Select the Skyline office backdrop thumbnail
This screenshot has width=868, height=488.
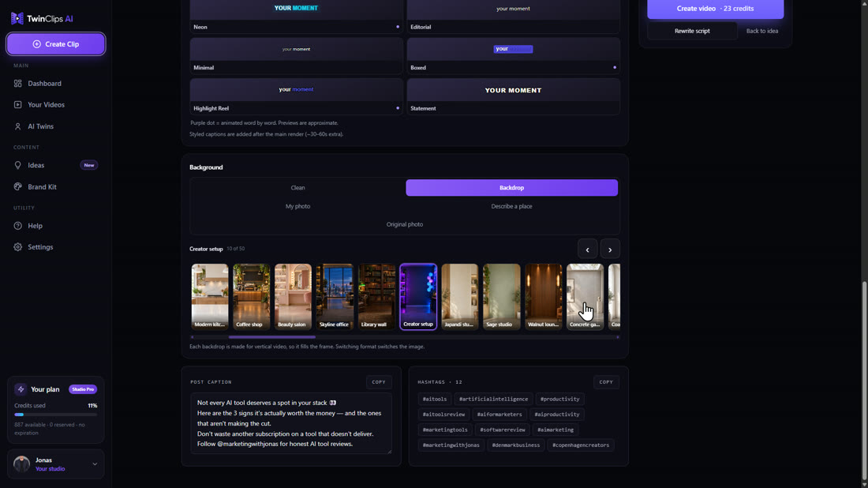(335, 296)
